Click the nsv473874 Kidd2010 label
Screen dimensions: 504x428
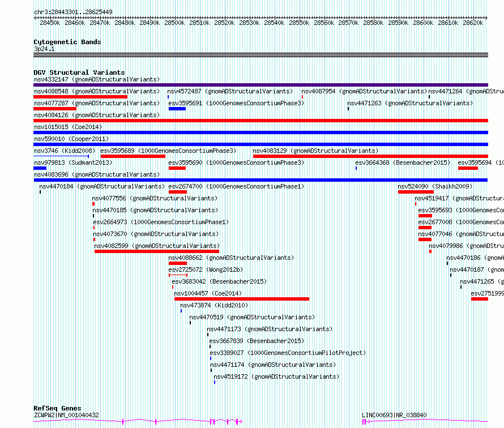[x=214, y=305]
